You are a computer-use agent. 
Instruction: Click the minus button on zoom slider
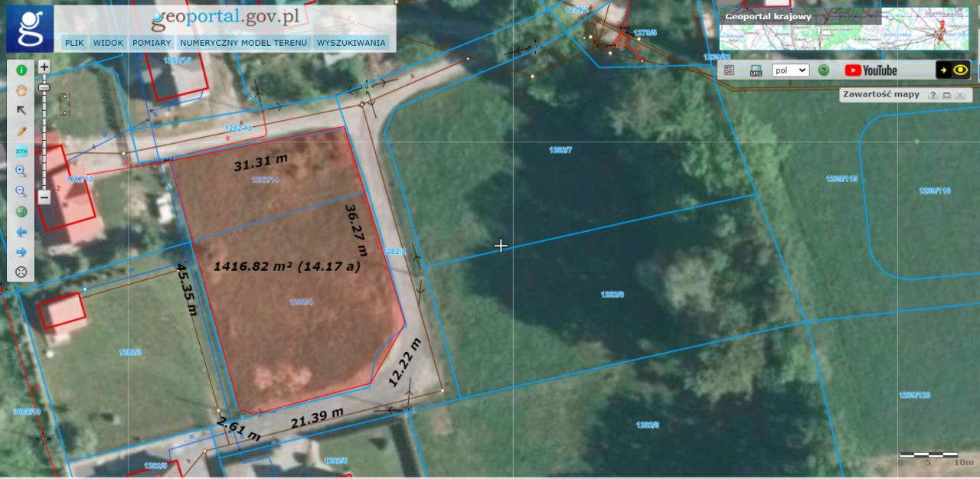(44, 197)
